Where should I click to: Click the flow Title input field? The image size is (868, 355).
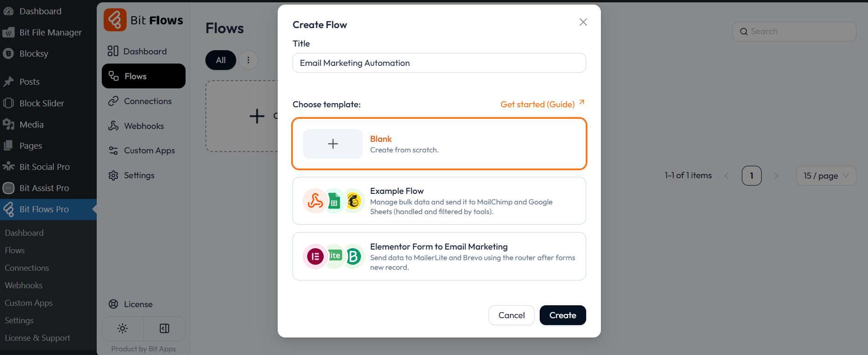(439, 63)
